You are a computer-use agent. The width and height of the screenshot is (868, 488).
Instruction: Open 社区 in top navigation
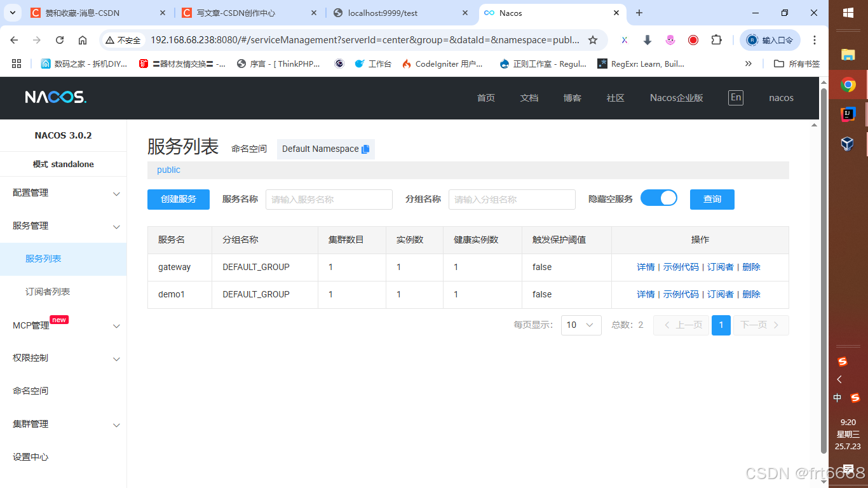pyautogui.click(x=616, y=98)
